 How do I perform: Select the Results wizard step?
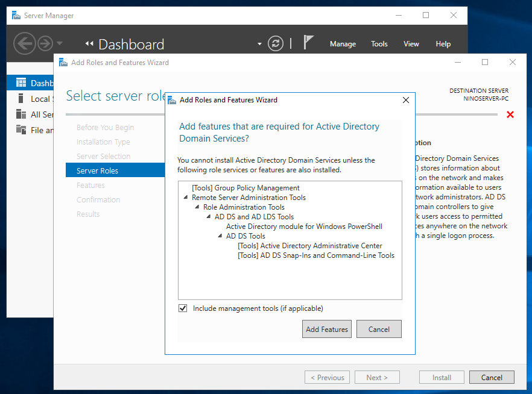pos(88,214)
